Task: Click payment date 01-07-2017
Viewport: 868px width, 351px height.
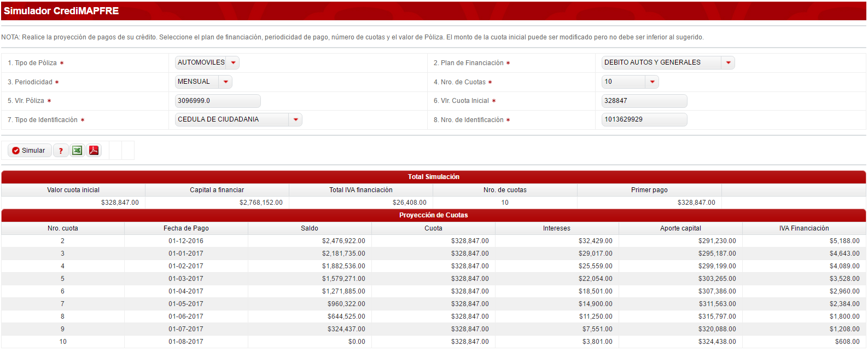Action: pyautogui.click(x=186, y=329)
